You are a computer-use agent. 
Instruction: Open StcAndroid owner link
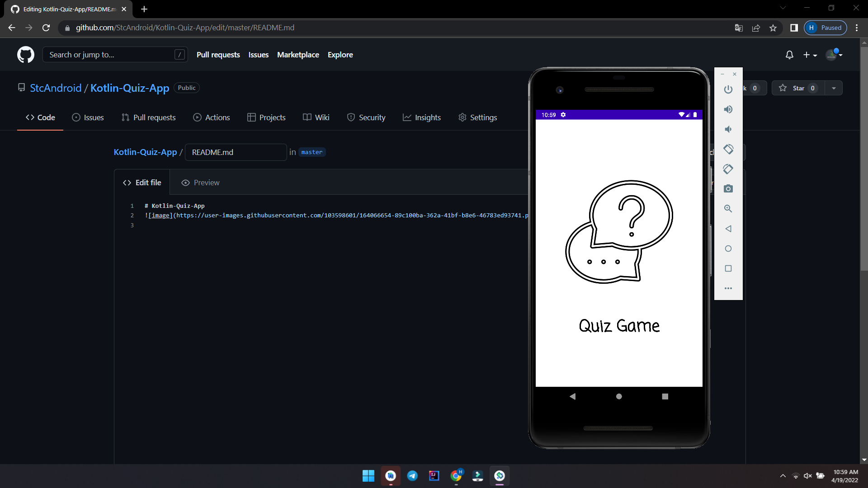(56, 88)
